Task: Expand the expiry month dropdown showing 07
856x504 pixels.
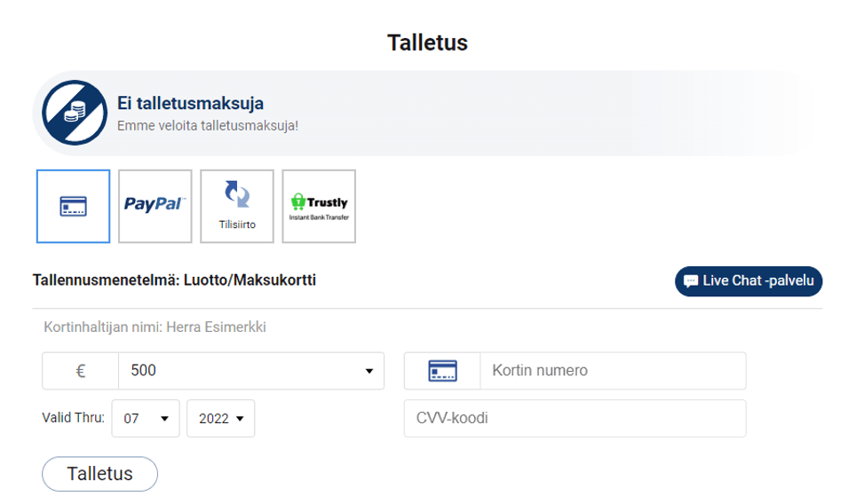Action: 146,419
